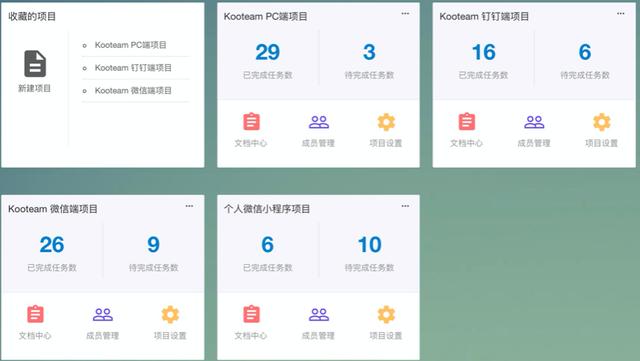The height and width of the screenshot is (361, 640).
Task: Open Kooteam PC端项目 in favorites list
Action: (131, 45)
